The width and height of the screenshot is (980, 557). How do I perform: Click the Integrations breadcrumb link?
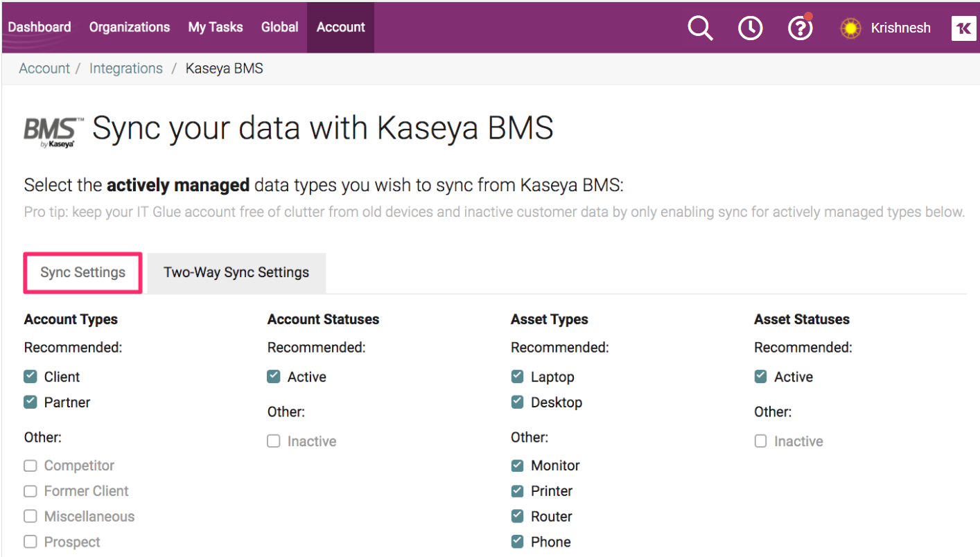[x=126, y=69]
